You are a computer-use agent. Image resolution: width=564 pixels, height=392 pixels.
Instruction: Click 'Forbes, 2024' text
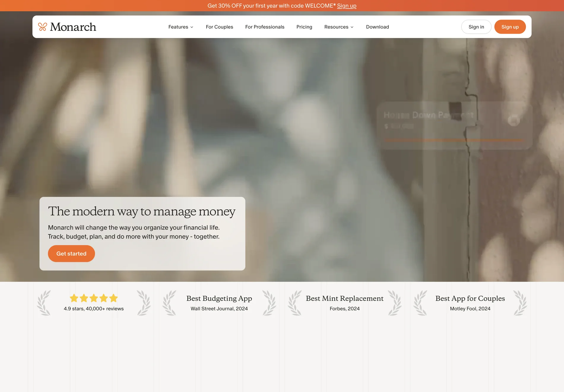(x=345, y=309)
